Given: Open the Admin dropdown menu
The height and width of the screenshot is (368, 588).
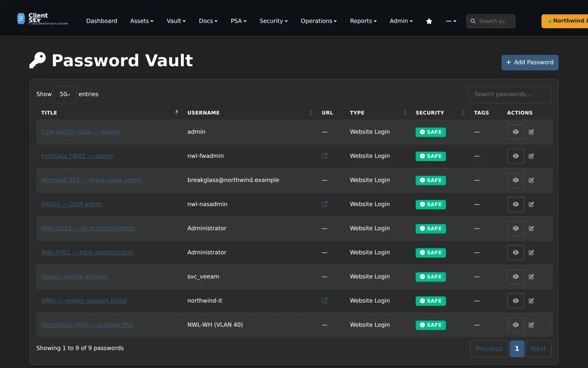Looking at the screenshot, I should pyautogui.click(x=401, y=21).
